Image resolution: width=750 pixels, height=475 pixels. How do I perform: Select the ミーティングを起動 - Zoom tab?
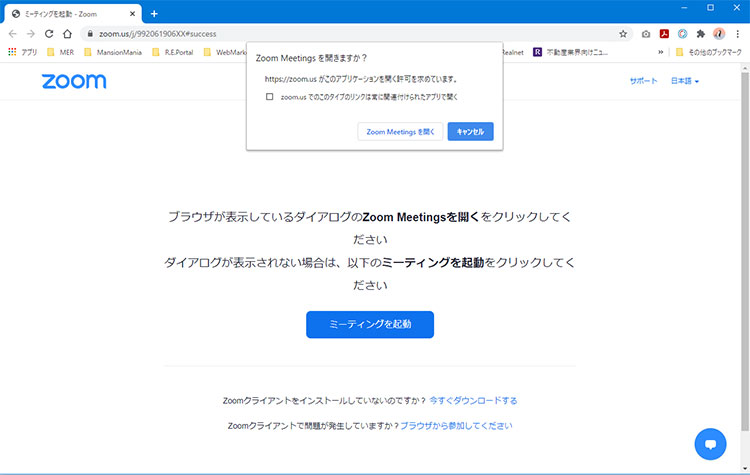(x=73, y=14)
